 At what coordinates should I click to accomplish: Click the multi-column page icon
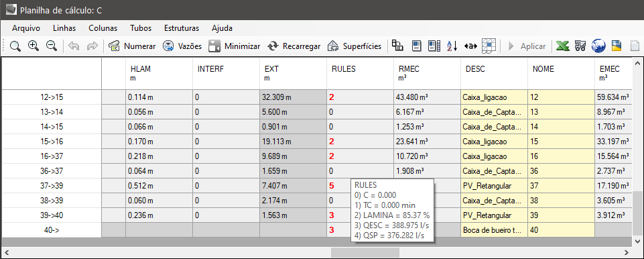click(434, 46)
